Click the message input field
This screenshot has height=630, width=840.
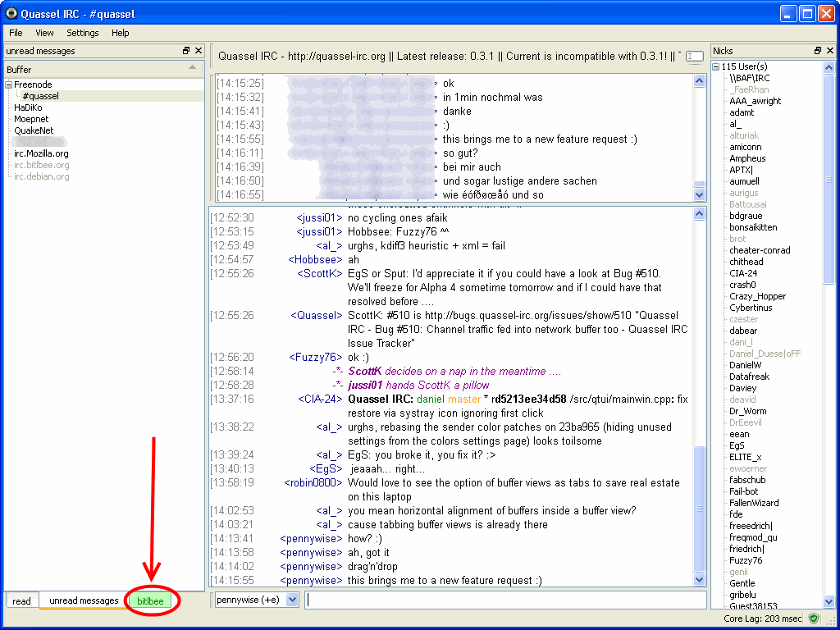click(x=505, y=600)
